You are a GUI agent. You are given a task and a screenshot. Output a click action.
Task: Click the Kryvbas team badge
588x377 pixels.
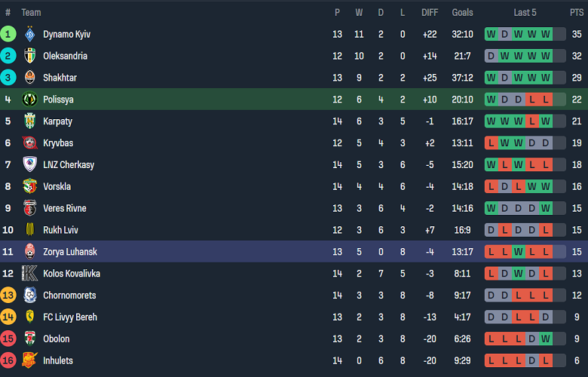(x=30, y=143)
